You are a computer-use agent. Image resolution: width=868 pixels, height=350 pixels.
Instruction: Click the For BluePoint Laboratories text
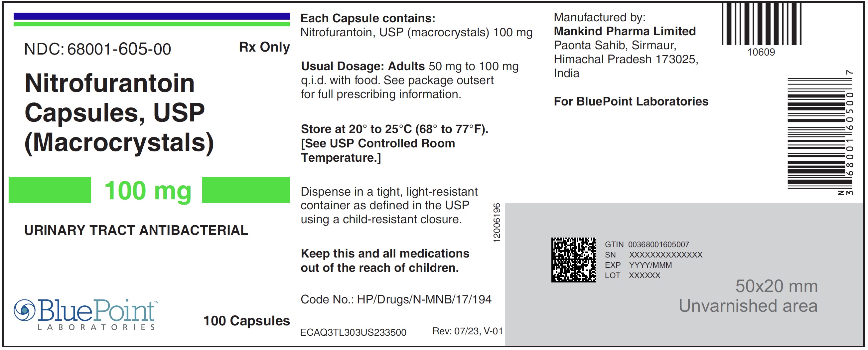[x=631, y=101]
